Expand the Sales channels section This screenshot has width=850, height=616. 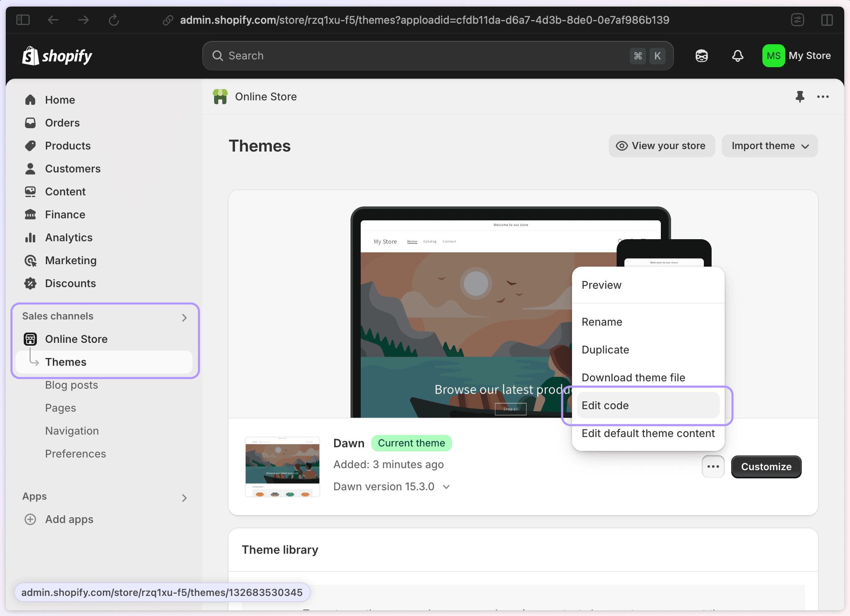pos(184,317)
